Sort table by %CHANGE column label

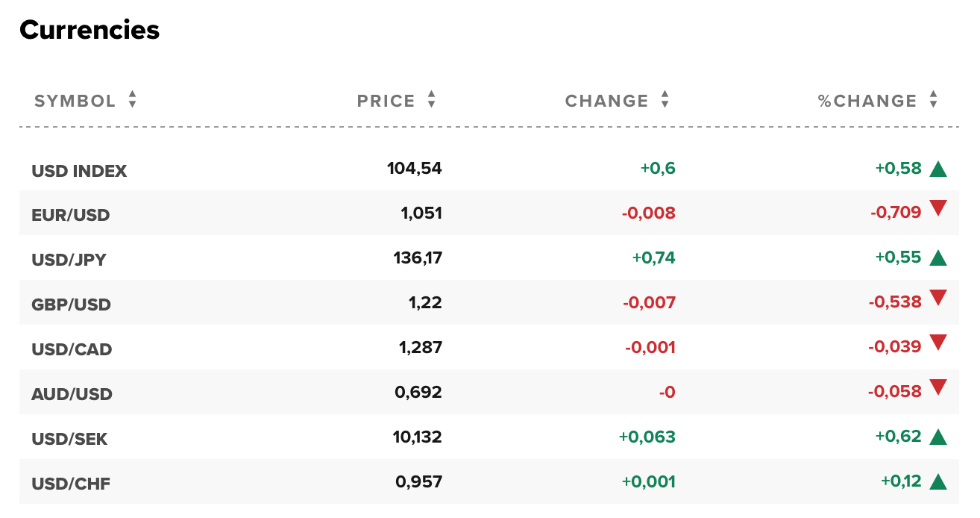point(867,101)
